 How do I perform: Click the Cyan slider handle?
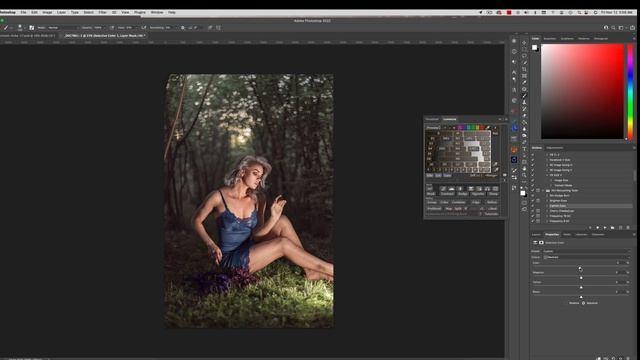(580, 269)
